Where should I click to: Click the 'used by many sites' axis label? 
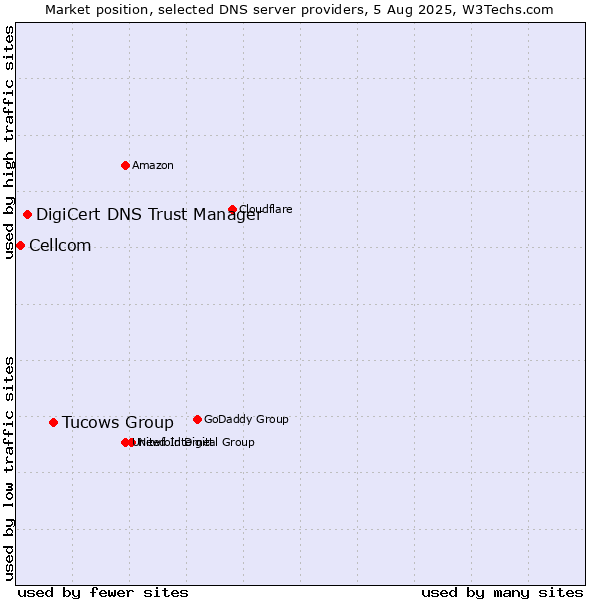click(502, 593)
